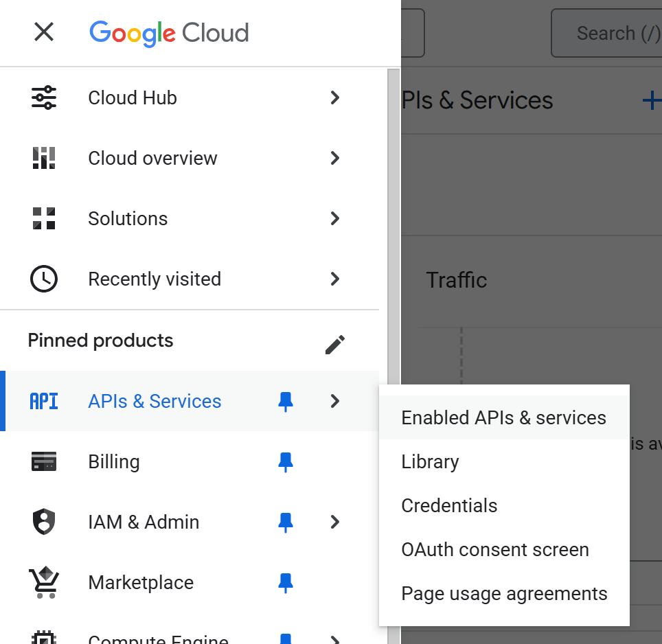Click the pencil icon to edit pinned products

pos(334,345)
